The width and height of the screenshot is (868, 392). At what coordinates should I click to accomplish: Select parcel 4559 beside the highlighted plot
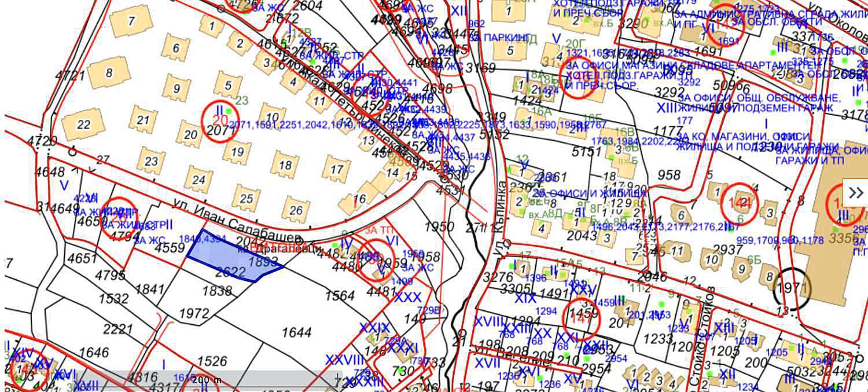170,248
